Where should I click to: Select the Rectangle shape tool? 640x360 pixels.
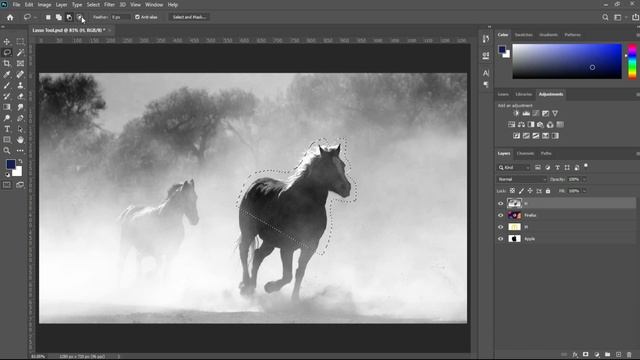point(7,140)
